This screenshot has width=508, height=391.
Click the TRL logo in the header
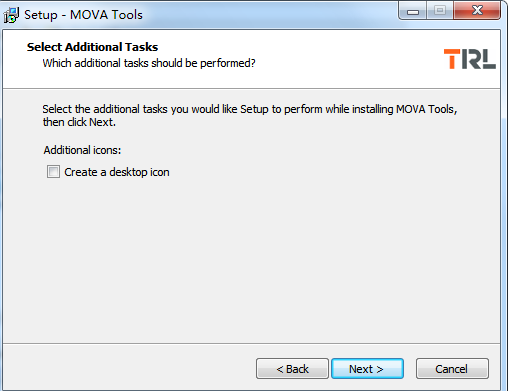pyautogui.click(x=470, y=59)
